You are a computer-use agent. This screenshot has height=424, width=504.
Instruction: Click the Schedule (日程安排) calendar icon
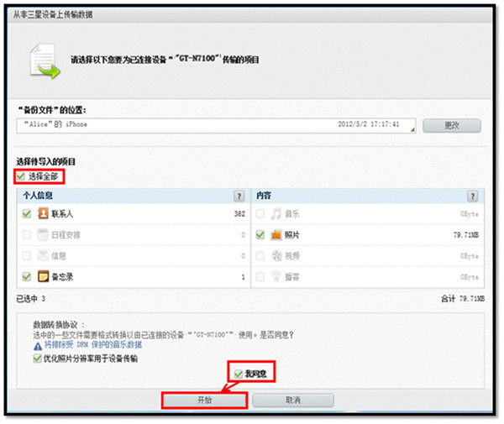tap(43, 234)
